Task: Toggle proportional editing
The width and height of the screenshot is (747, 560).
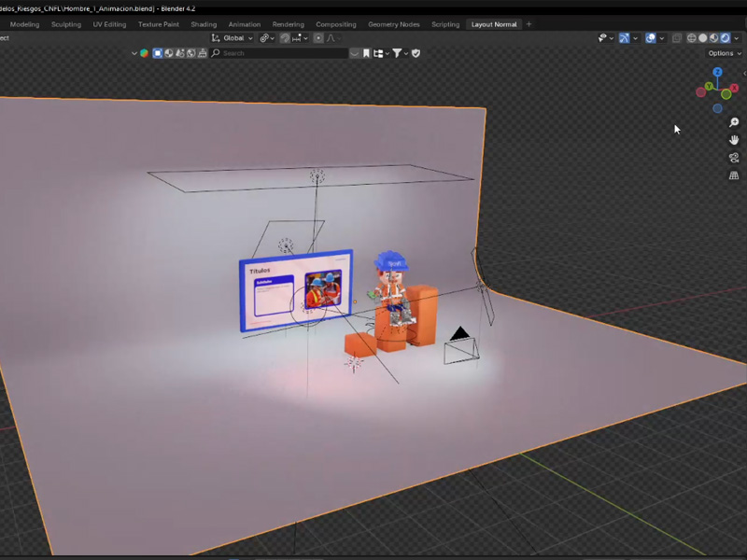Action: point(318,38)
